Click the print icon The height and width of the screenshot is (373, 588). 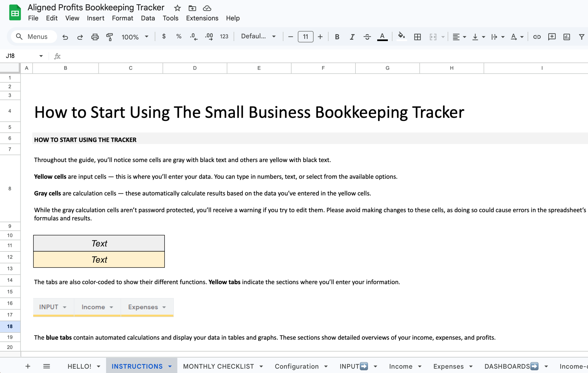point(95,37)
